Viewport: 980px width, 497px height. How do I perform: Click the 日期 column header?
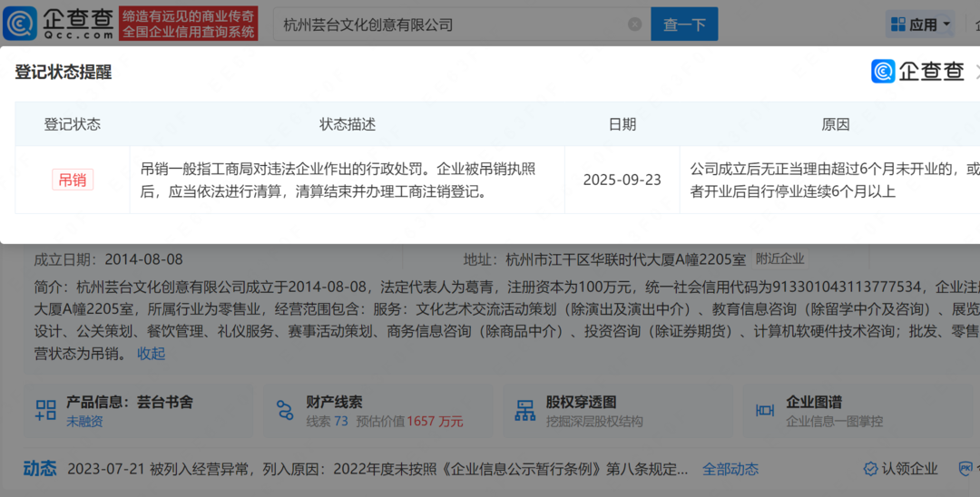click(x=622, y=124)
